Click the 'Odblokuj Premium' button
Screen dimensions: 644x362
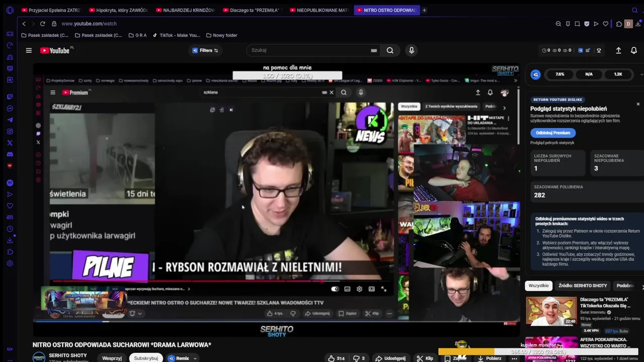[x=552, y=133]
